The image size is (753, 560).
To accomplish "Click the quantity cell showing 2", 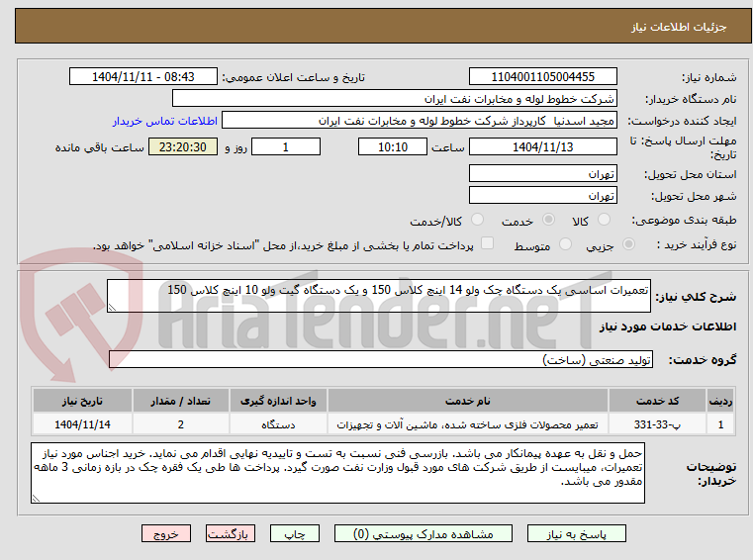I will (180, 424).
